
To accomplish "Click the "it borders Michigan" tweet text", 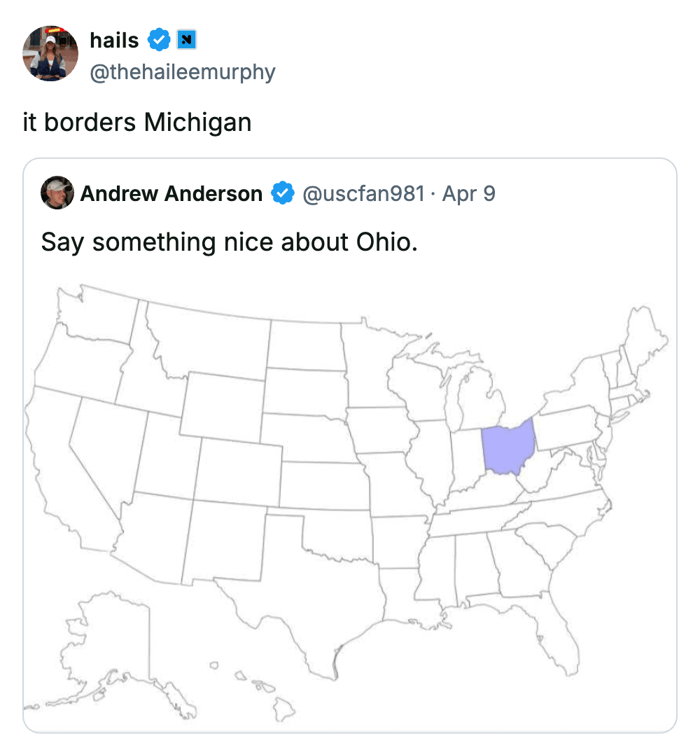I will pos(137,123).
